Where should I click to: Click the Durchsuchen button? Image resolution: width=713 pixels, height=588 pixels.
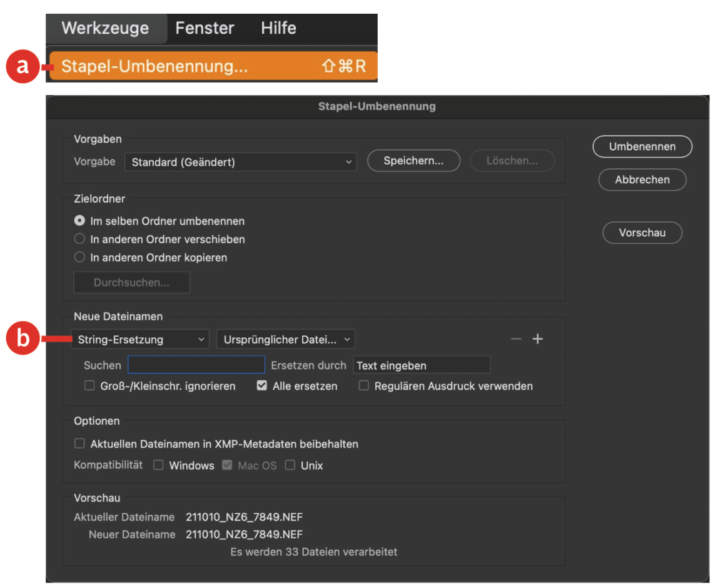132,282
